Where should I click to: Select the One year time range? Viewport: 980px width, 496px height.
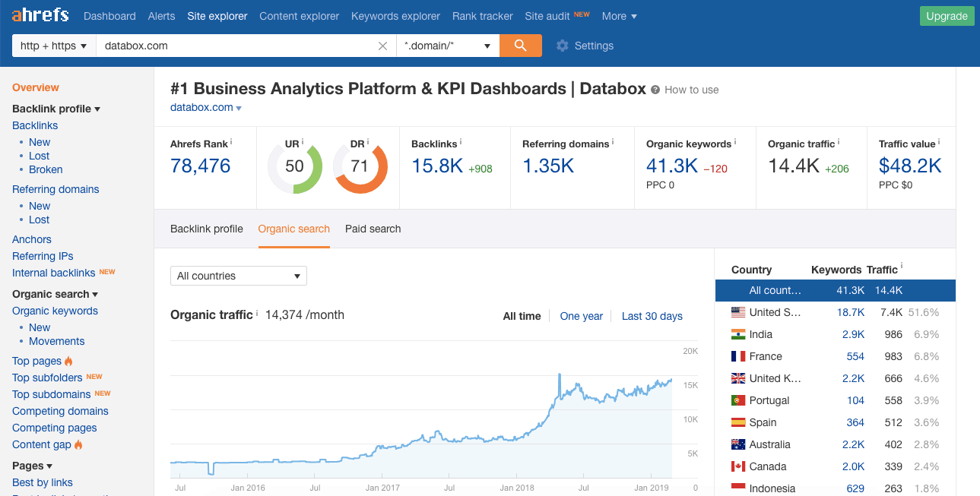coord(581,316)
